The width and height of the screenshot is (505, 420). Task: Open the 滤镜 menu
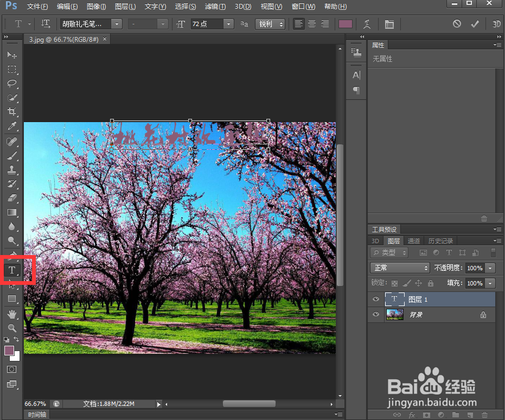[x=215, y=7]
